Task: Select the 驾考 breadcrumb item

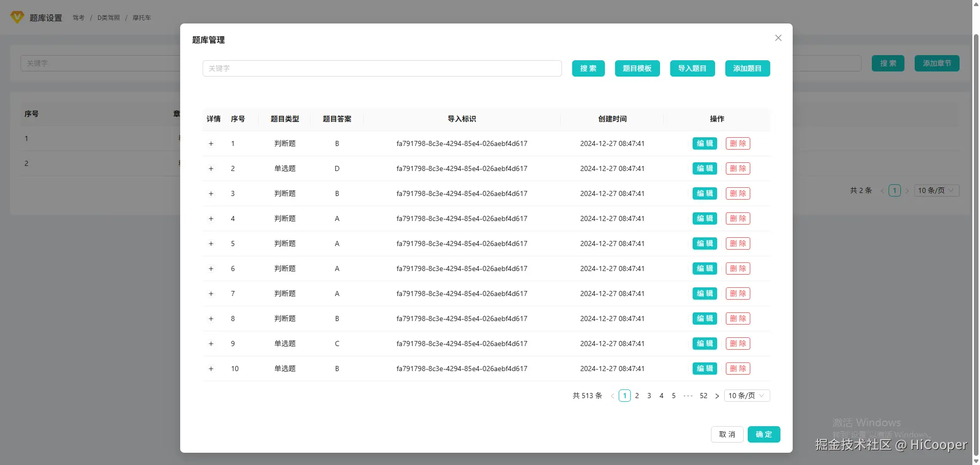Action: [x=78, y=17]
